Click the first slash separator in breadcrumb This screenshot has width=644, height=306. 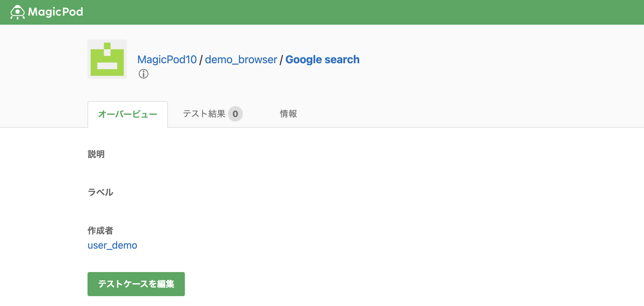(201, 60)
